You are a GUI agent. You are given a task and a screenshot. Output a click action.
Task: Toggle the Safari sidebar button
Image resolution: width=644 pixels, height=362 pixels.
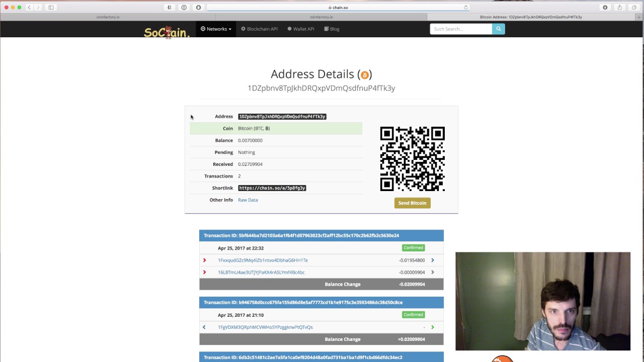(x=51, y=8)
